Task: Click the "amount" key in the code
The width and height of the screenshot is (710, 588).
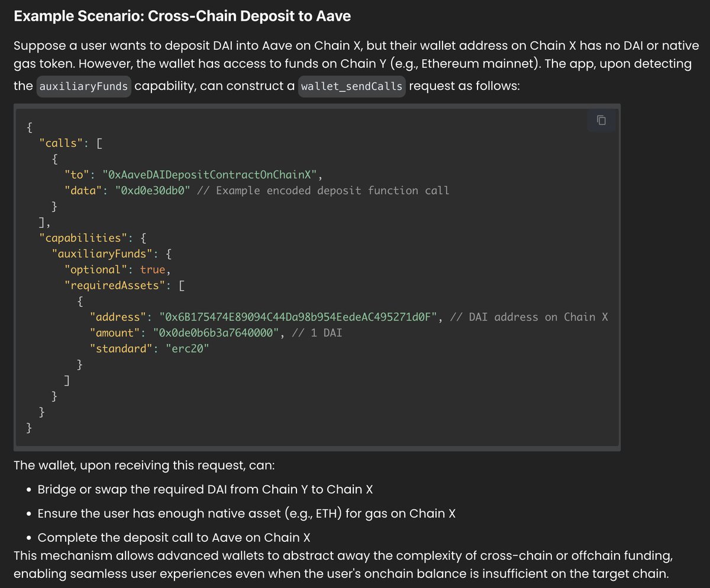Action: coord(115,333)
